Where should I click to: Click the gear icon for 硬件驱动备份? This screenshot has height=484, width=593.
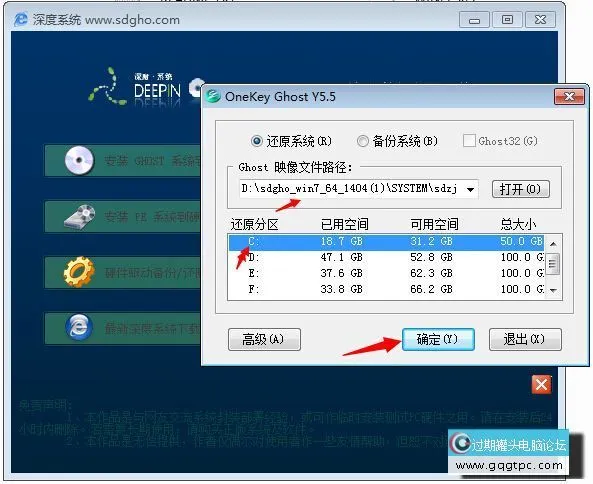pyautogui.click(x=79, y=271)
